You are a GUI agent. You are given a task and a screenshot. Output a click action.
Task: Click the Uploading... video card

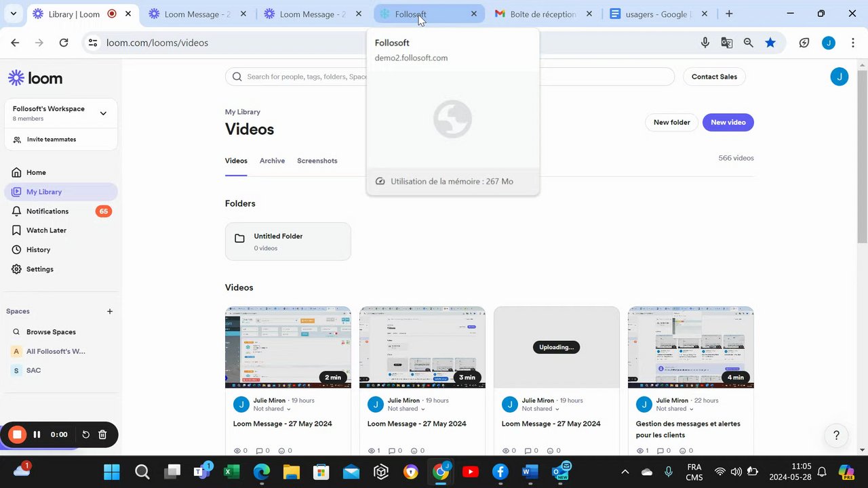click(557, 347)
